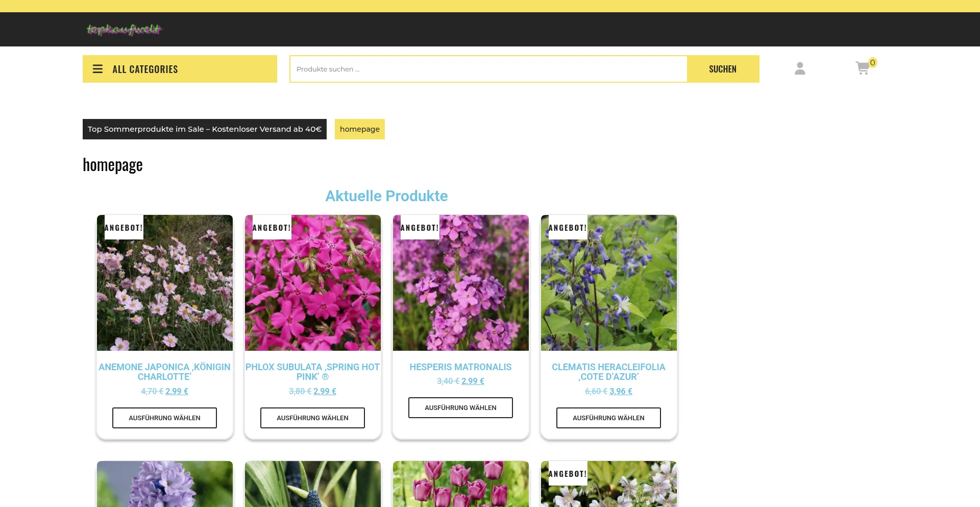Click the Angebot! badge on Hesperis Matronalis
This screenshot has height=507, width=980.
[420, 228]
